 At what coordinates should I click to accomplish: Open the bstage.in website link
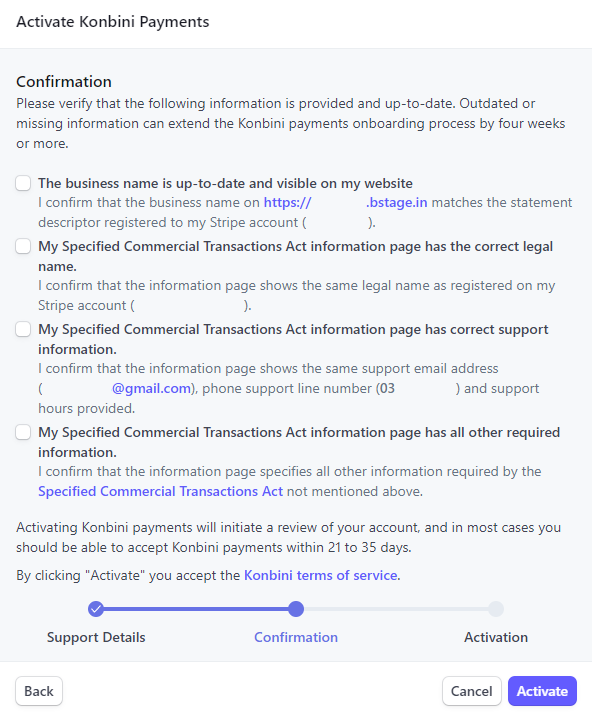point(345,202)
